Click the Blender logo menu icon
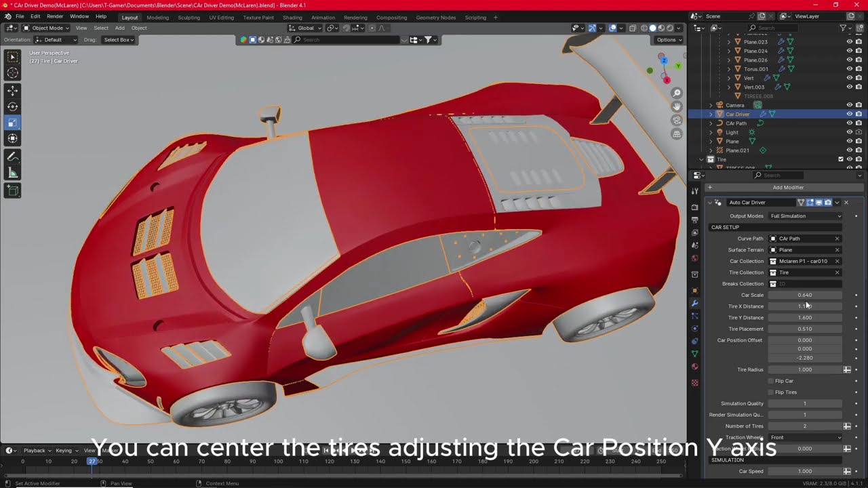This screenshot has width=868, height=488. (x=7, y=16)
